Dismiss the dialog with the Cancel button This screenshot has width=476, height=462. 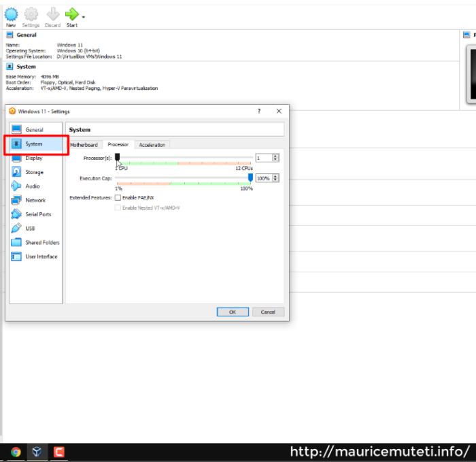(268, 312)
